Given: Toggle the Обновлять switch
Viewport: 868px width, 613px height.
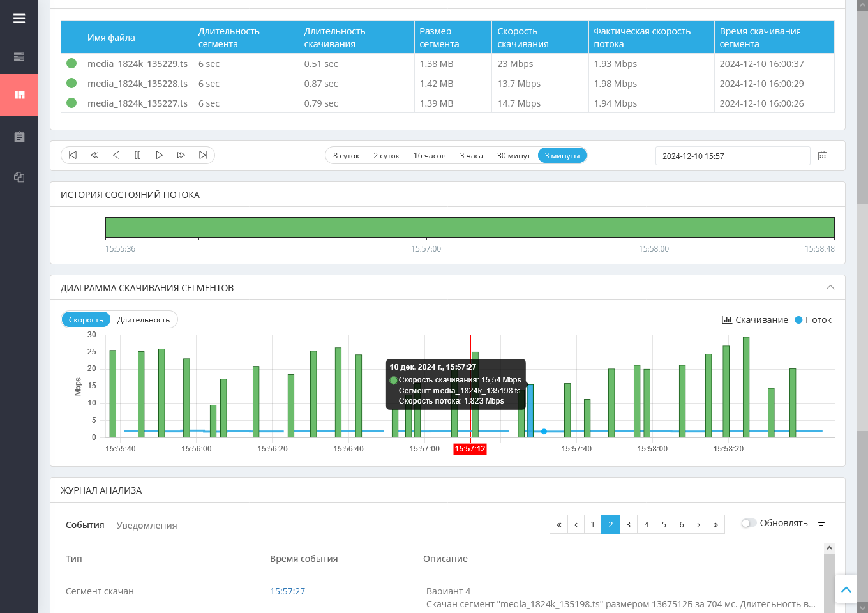Looking at the screenshot, I should pyautogui.click(x=749, y=523).
